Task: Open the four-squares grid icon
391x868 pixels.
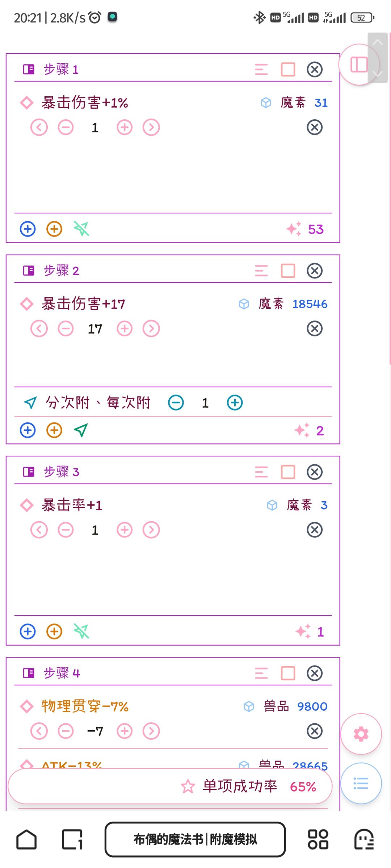Action: click(x=318, y=839)
